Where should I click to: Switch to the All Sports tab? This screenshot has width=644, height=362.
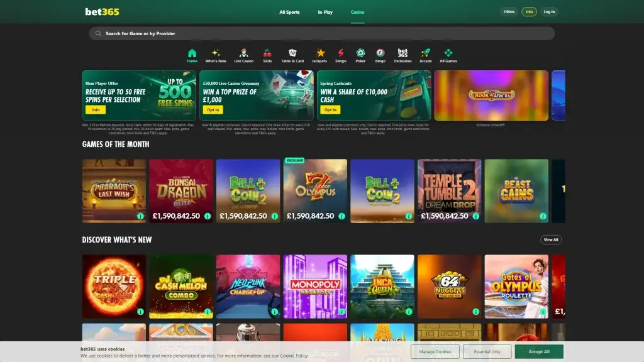[x=290, y=11]
